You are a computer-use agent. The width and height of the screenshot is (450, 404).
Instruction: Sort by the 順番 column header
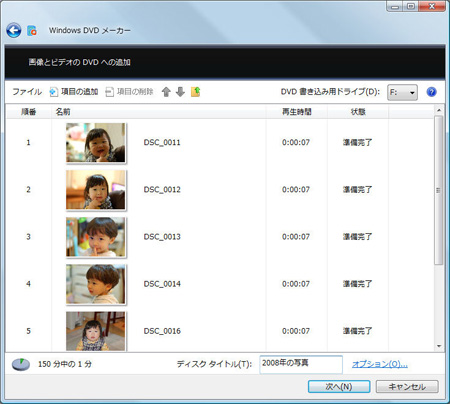(x=29, y=112)
